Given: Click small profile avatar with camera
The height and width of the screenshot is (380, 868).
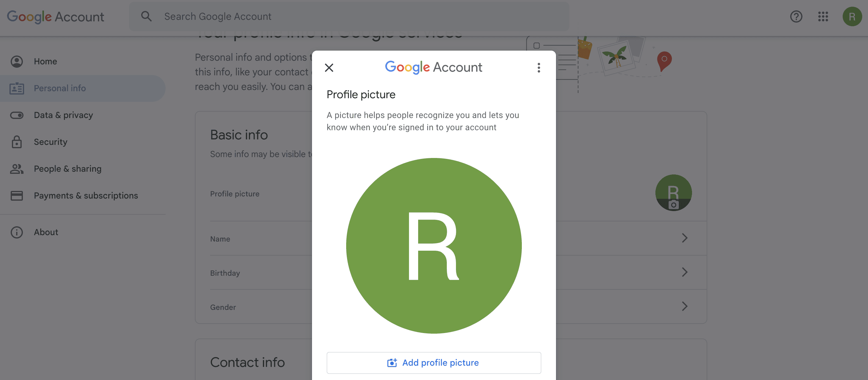Looking at the screenshot, I should pos(673,193).
